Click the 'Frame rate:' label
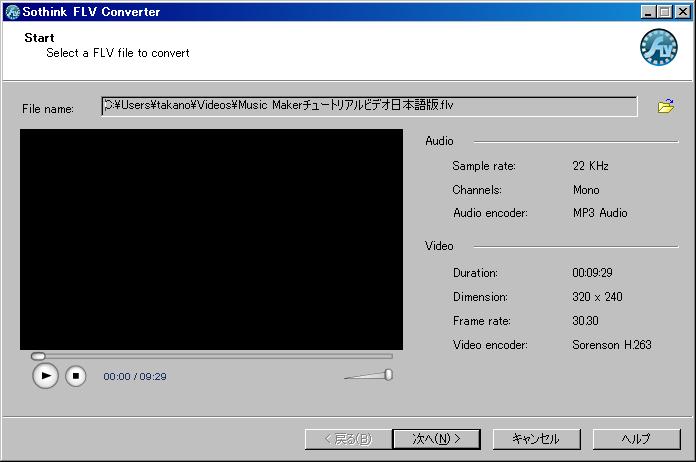This screenshot has width=696, height=462. (482, 320)
